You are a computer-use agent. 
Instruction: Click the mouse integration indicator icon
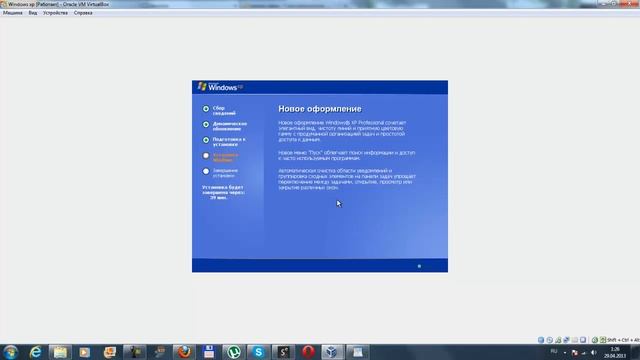point(595,340)
